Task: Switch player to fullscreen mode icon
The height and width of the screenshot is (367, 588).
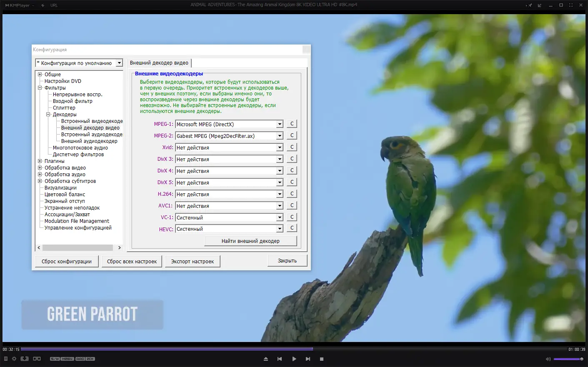Action: coord(571,5)
